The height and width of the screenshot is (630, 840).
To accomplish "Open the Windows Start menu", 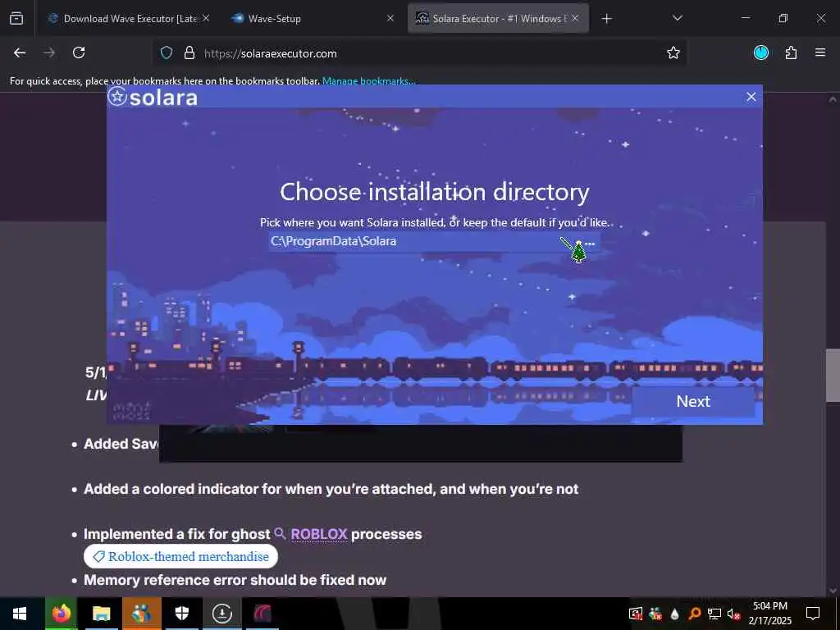I will pyautogui.click(x=20, y=614).
